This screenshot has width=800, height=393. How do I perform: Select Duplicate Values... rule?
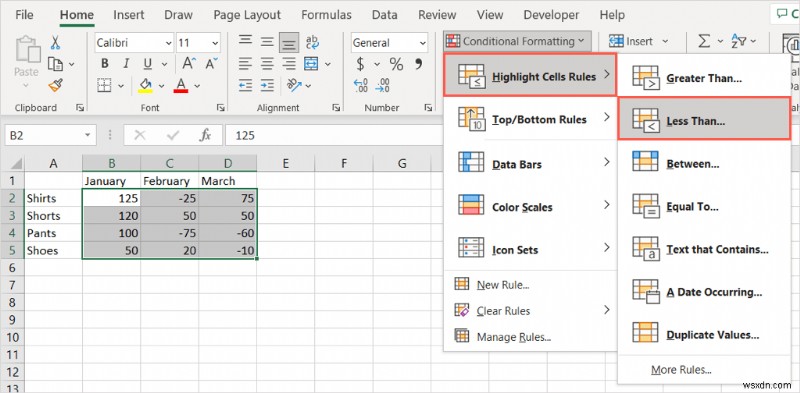[704, 334]
